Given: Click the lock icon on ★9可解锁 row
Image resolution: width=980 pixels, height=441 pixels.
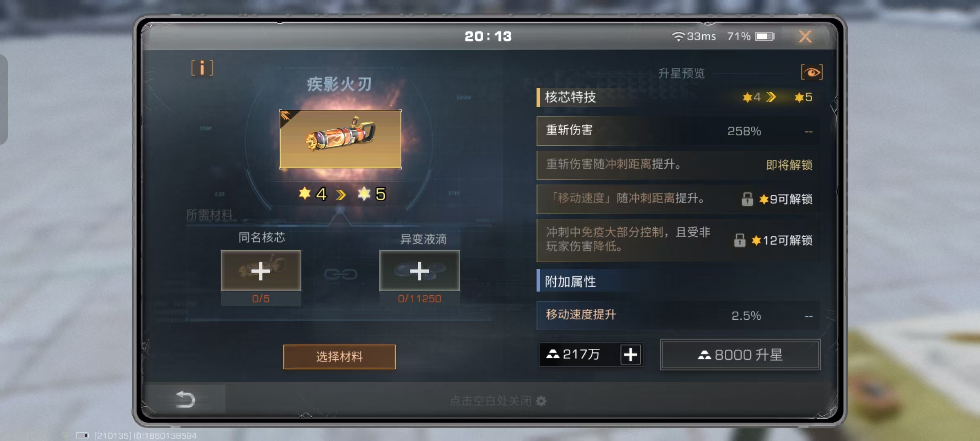Looking at the screenshot, I should [747, 199].
